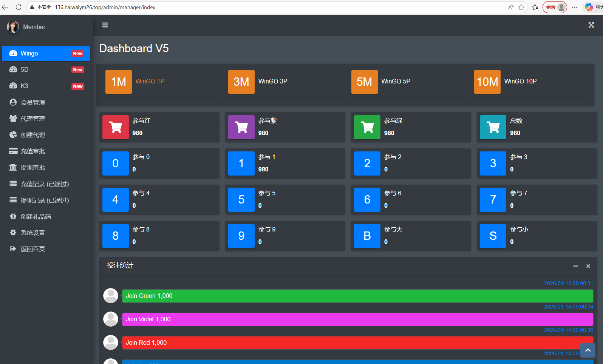Open 系统设置 from the sidebar
Viewport: 603px width, 364px height.
[33, 233]
